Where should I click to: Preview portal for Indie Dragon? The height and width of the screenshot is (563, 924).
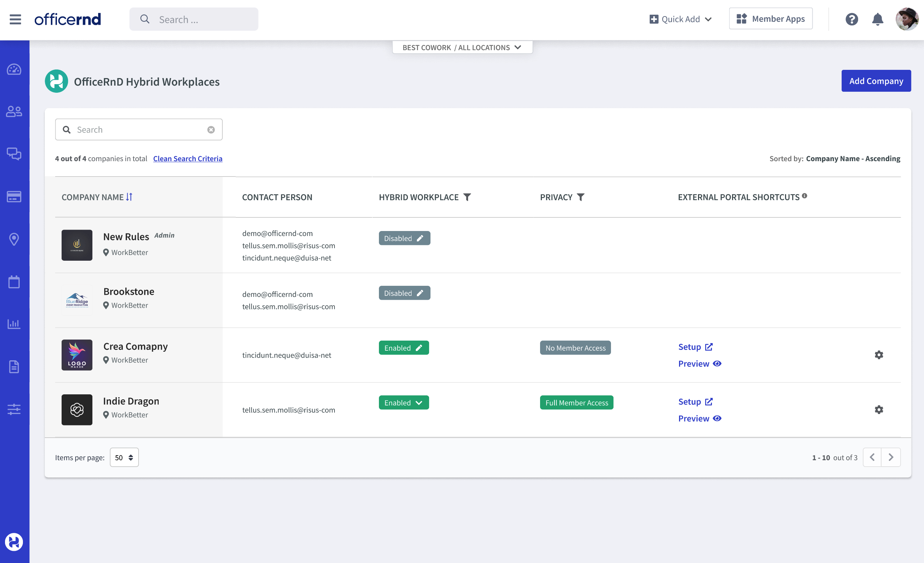tap(700, 419)
